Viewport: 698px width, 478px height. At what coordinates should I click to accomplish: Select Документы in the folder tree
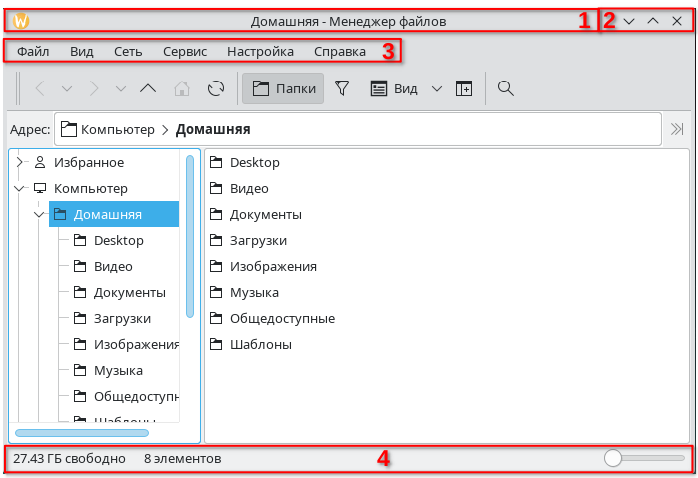pos(129,293)
